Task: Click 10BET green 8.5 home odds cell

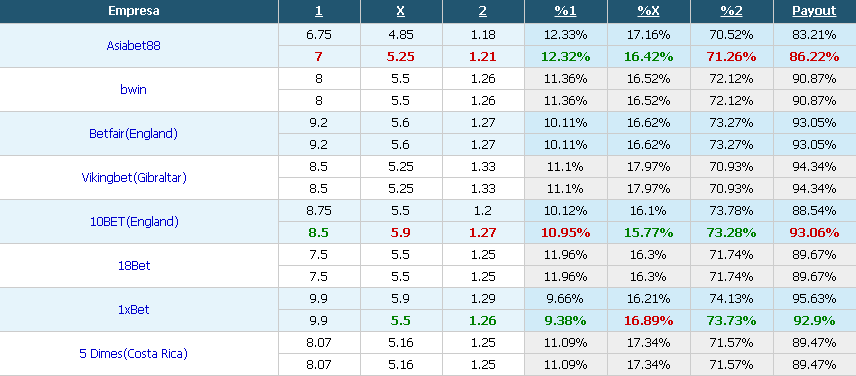Action: point(319,233)
